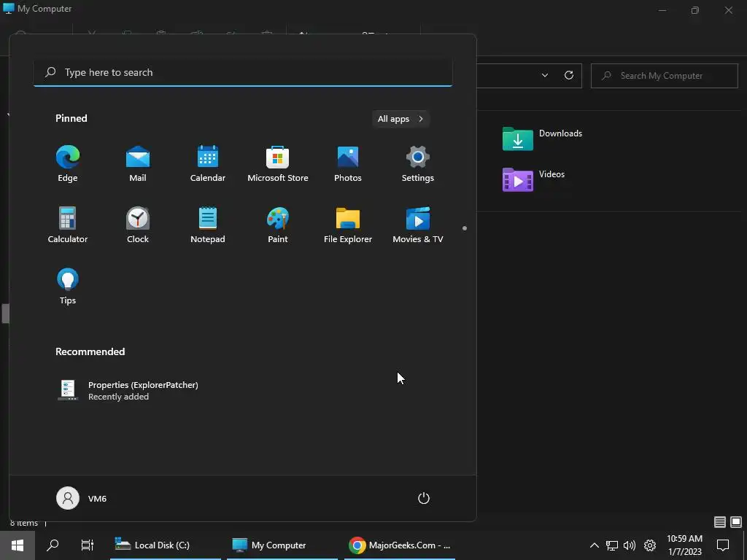Open the volume control in tray

tap(630, 545)
